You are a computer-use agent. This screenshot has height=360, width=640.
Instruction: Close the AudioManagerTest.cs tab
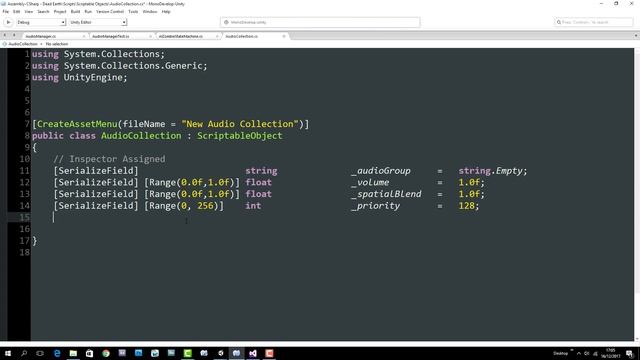coord(150,36)
